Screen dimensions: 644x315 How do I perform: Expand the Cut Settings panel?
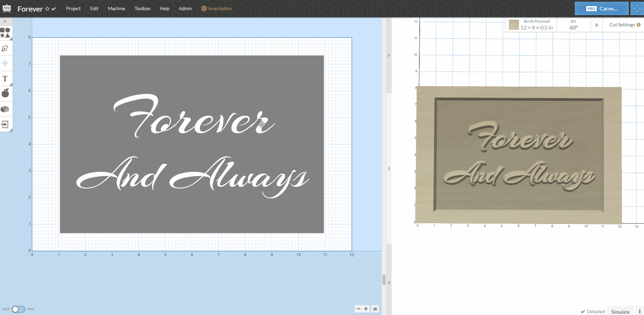point(624,25)
